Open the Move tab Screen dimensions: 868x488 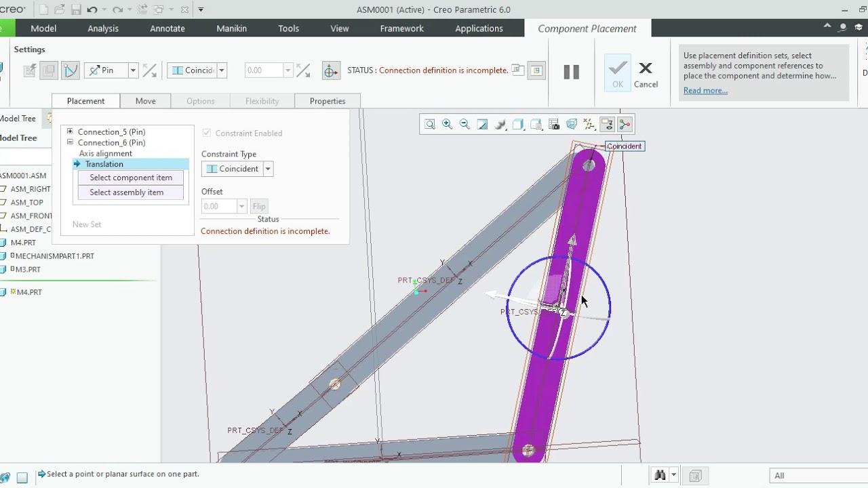tap(145, 101)
